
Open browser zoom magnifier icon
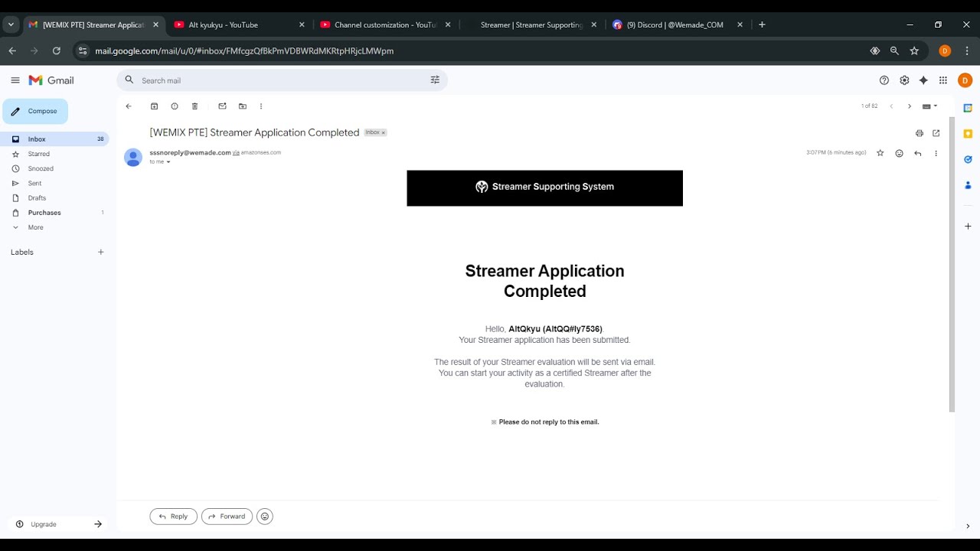click(894, 51)
